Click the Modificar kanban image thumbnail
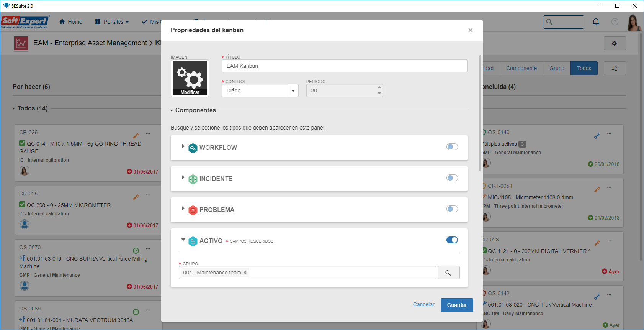The image size is (644, 330). coord(190,78)
